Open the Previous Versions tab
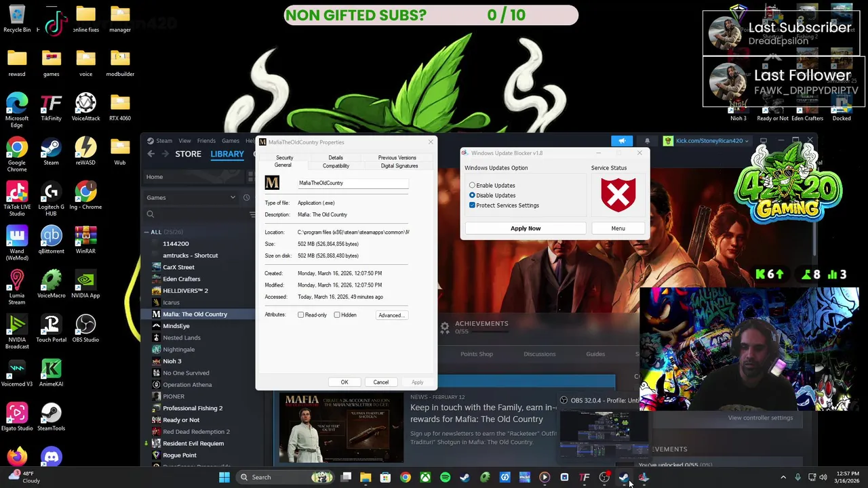Screen dimensions: 868x488 pos(397,157)
